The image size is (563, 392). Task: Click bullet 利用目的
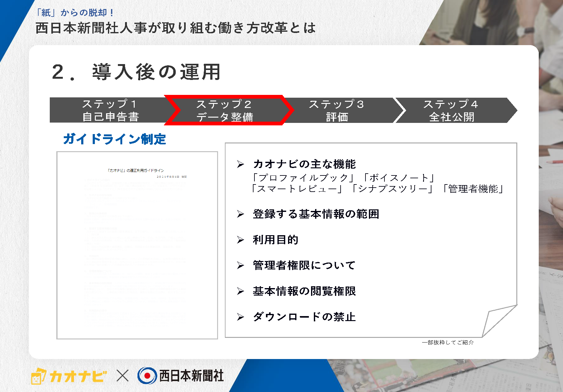tap(276, 240)
